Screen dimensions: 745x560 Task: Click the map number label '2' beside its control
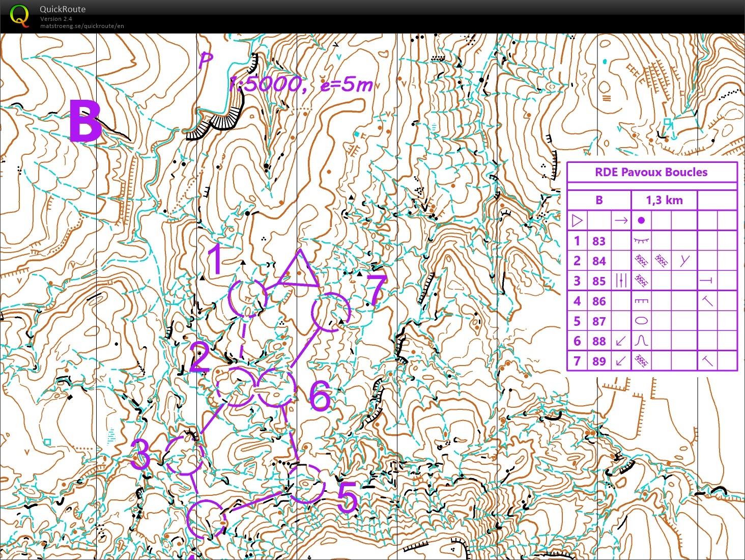(199, 356)
